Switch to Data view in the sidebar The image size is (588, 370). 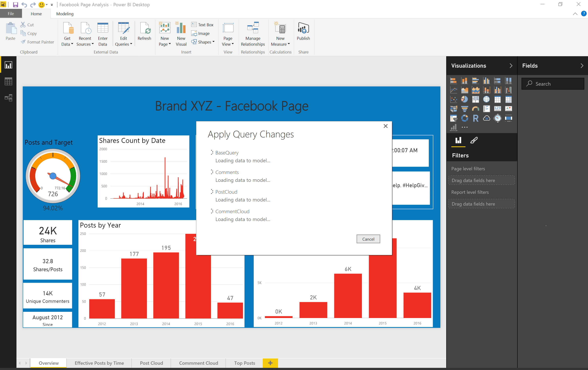[x=8, y=81]
